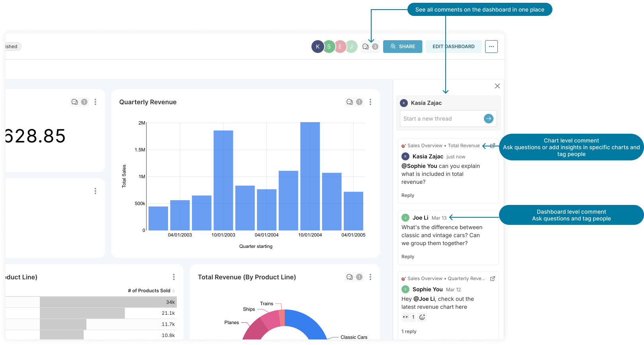Reply to Joe Li's comment

point(408,257)
